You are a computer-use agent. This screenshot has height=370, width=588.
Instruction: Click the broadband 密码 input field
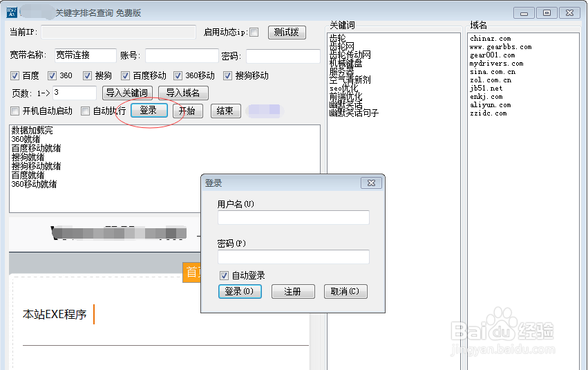283,56
